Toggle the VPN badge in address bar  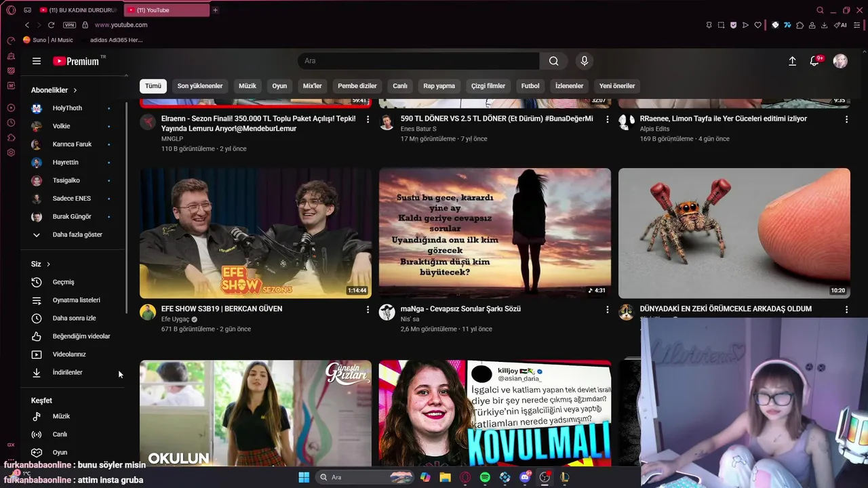[x=69, y=25]
